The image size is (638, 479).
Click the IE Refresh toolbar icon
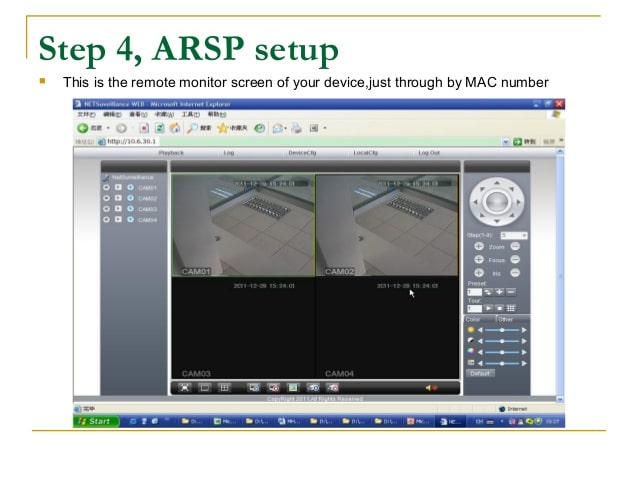click(160, 128)
